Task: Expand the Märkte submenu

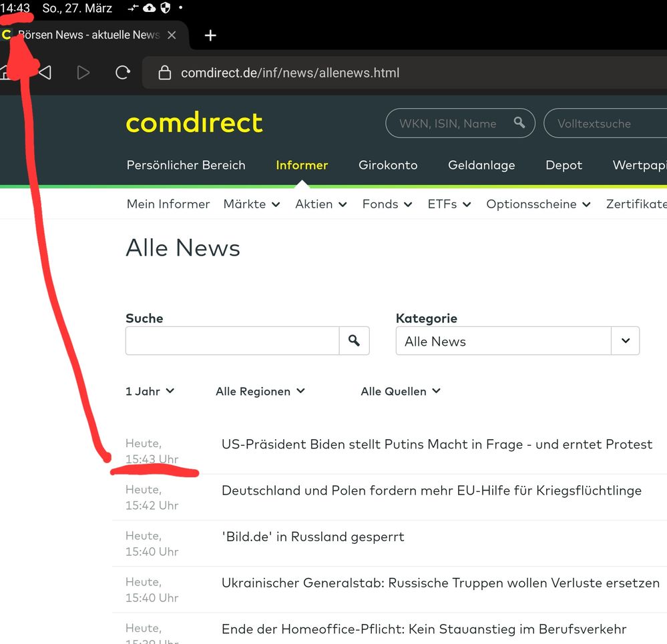Action: click(252, 204)
